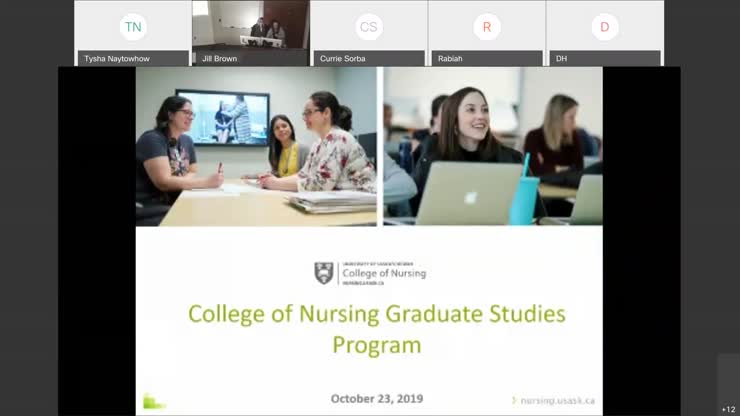Click the green logo in the slide corner
The image size is (740, 416).
pyautogui.click(x=154, y=401)
